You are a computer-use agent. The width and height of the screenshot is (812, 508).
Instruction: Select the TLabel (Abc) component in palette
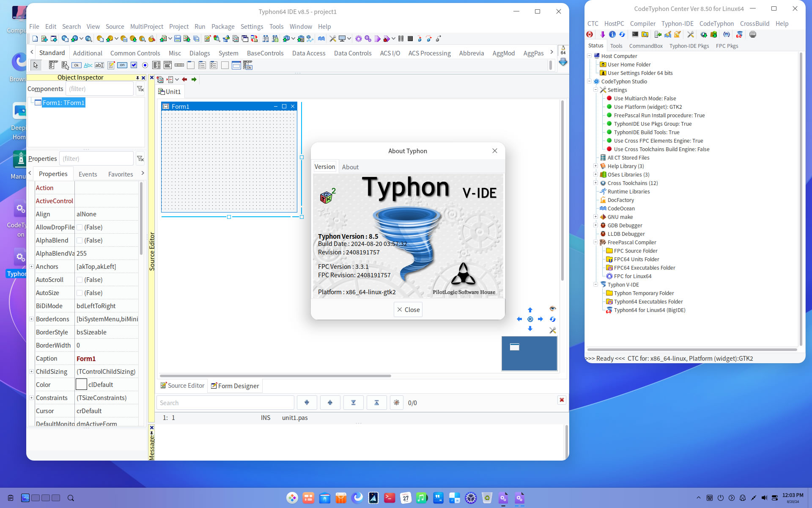[x=88, y=65]
